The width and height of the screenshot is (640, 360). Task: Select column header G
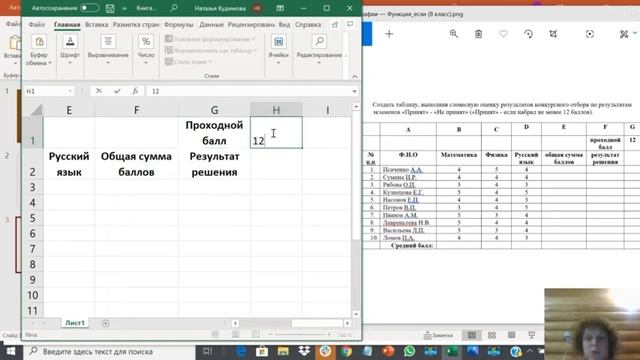pos(214,110)
